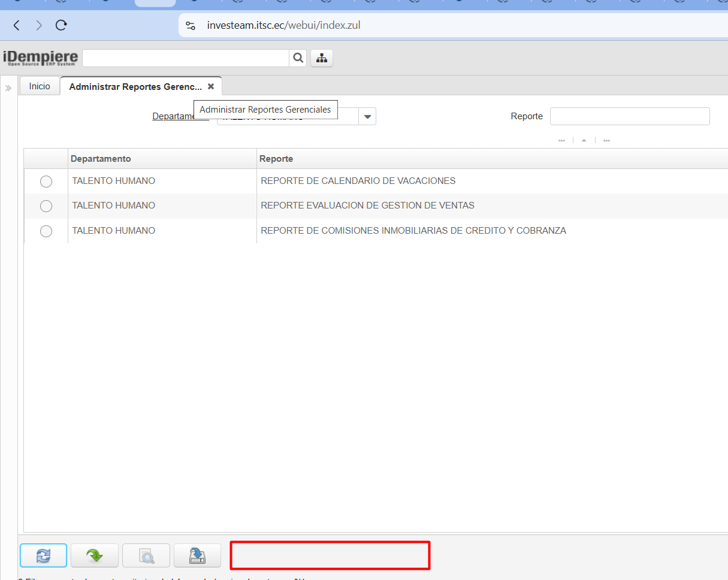The width and height of the screenshot is (728, 580).
Task: View site information icon in address bar
Action: [191, 25]
